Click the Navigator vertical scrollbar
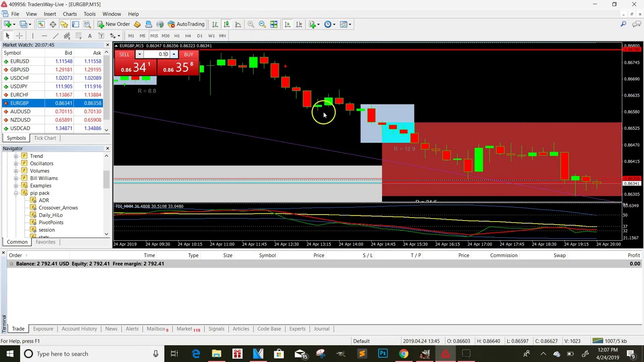The image size is (644, 362). pos(106,195)
